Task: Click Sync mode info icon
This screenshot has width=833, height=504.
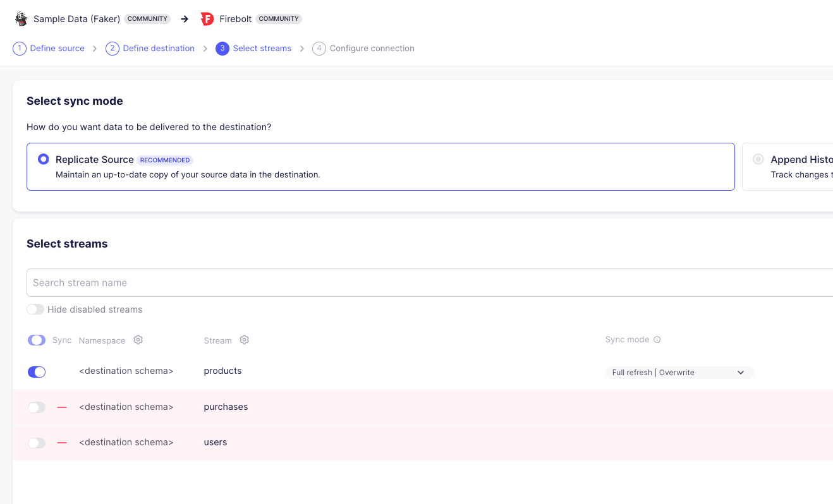Action: coord(657,340)
